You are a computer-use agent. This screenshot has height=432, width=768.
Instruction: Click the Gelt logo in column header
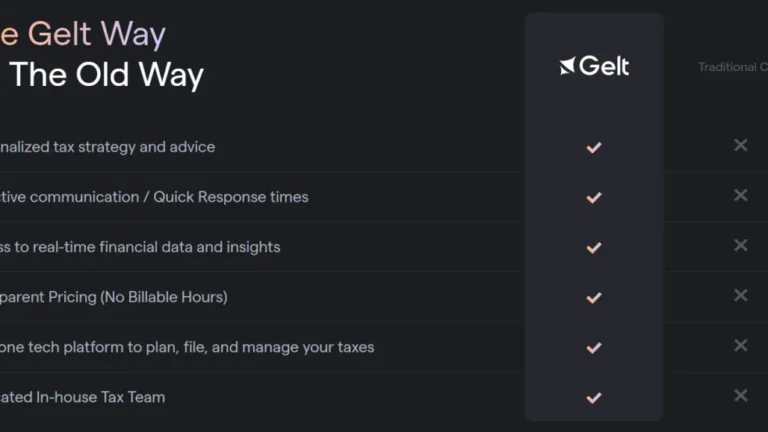click(594, 67)
